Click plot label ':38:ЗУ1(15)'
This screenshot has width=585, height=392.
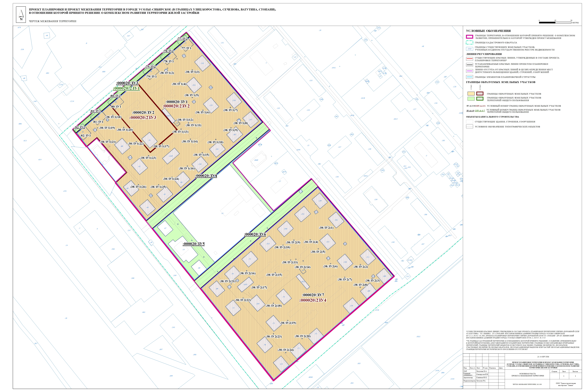[x=201, y=155]
